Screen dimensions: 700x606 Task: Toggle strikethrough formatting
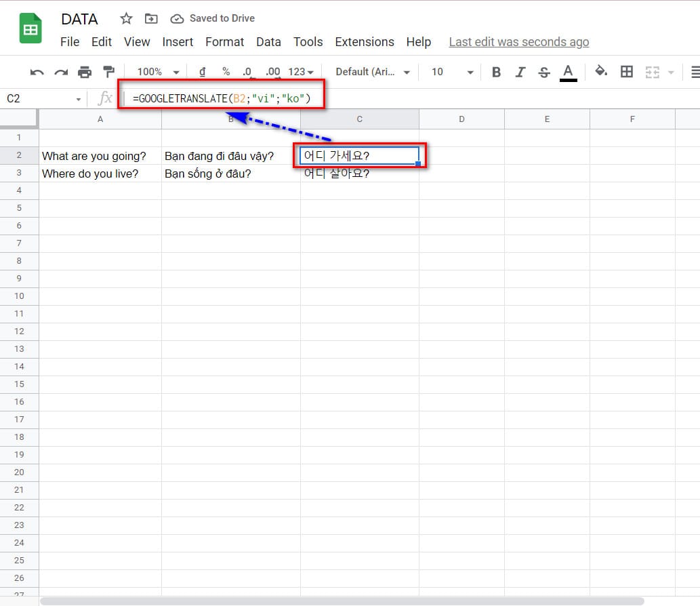543,72
